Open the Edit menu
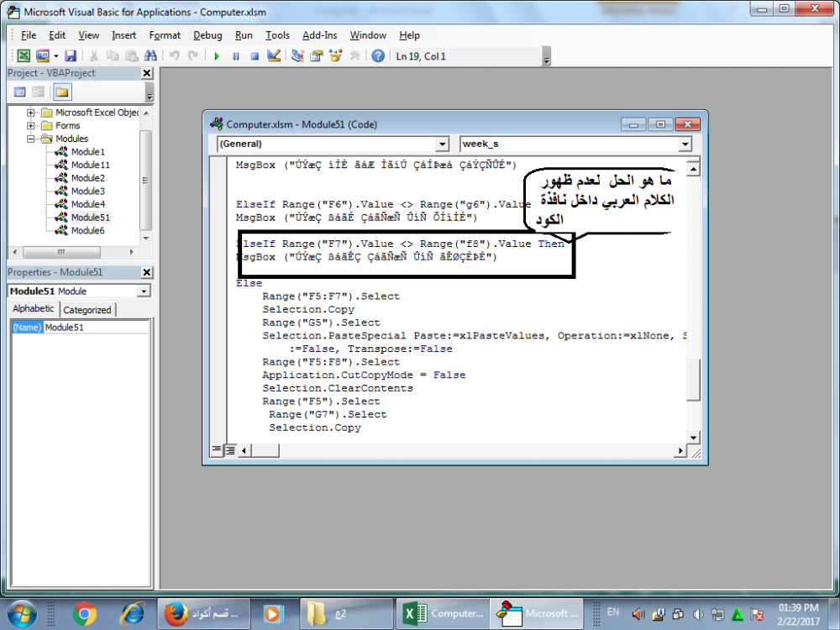 [x=57, y=35]
